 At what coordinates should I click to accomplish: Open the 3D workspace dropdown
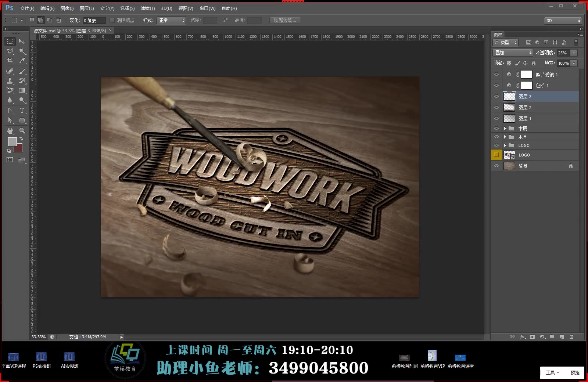pos(563,21)
